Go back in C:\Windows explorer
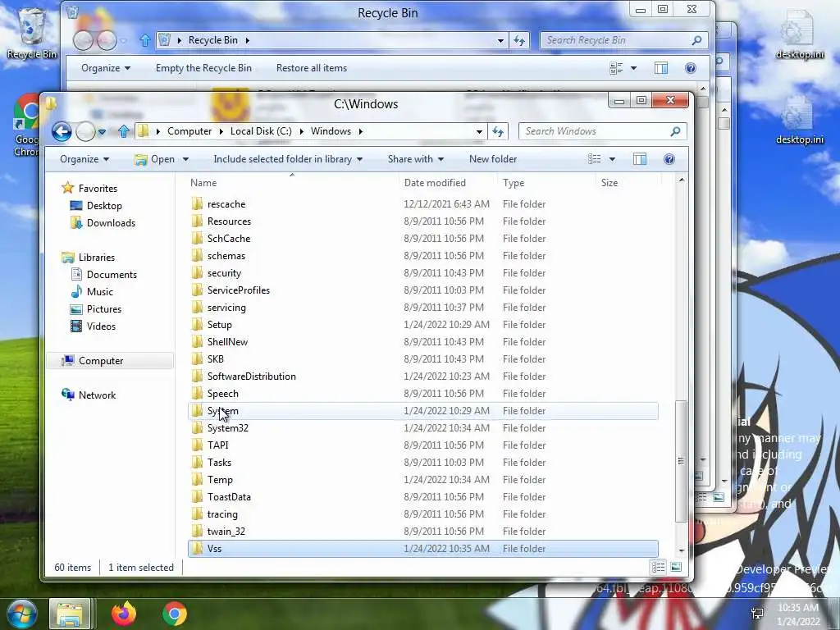Screen dimensions: 840x630 point(62,131)
